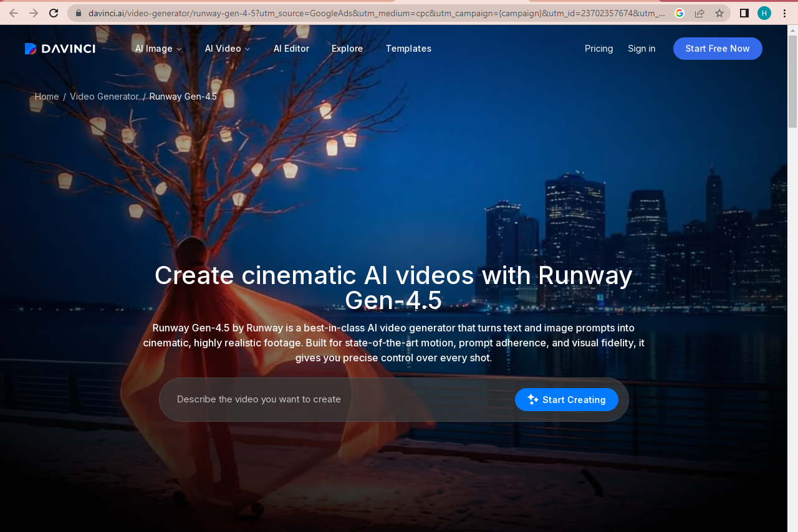Click the padlock site info icon
Screen dimensions: 798x532
click(79, 13)
